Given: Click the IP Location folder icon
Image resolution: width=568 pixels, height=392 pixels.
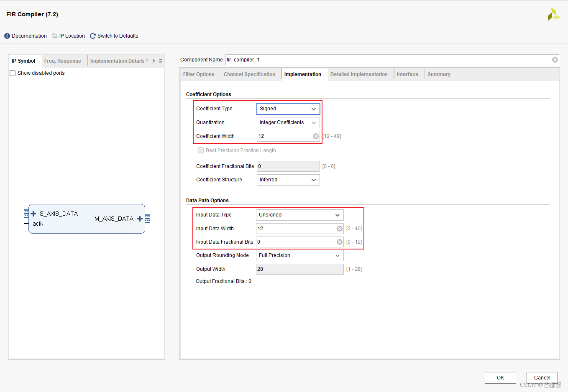Looking at the screenshot, I should click(55, 36).
